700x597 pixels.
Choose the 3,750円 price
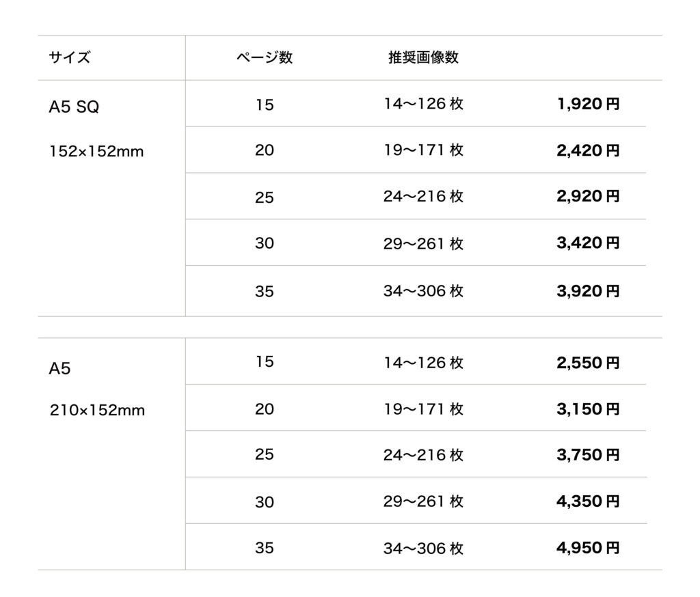588,455
